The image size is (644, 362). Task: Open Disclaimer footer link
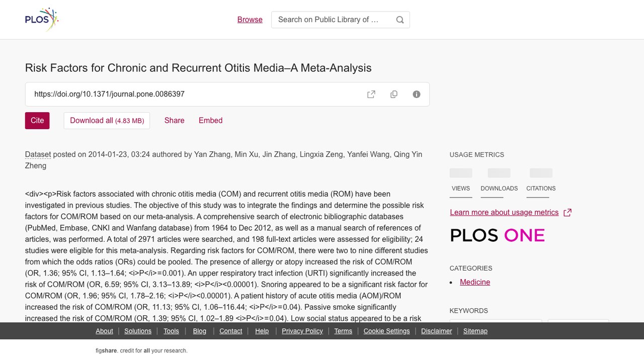(x=436, y=331)
